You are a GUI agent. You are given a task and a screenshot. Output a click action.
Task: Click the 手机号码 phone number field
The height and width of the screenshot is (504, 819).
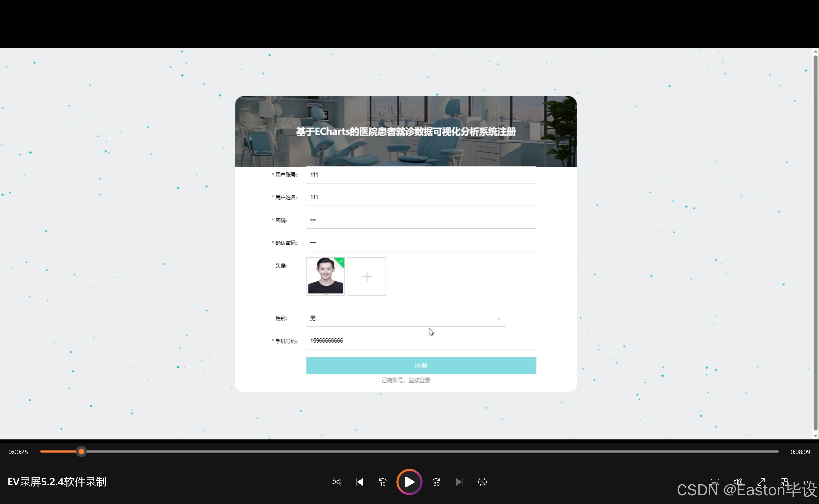[x=421, y=341]
